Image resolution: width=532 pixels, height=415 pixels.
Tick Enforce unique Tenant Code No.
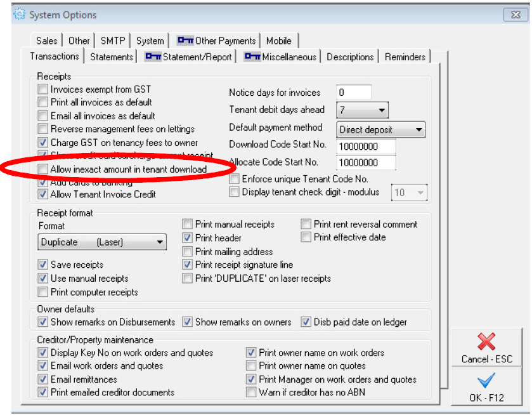tap(234, 179)
